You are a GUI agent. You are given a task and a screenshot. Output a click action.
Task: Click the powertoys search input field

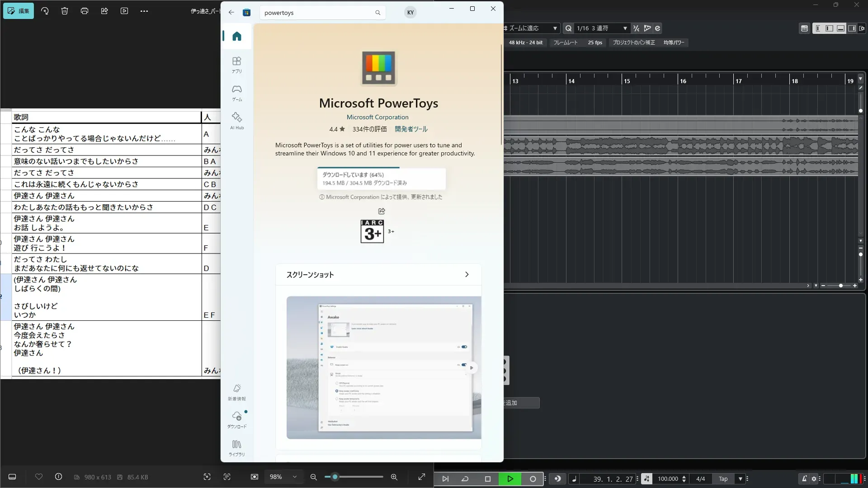click(x=316, y=13)
